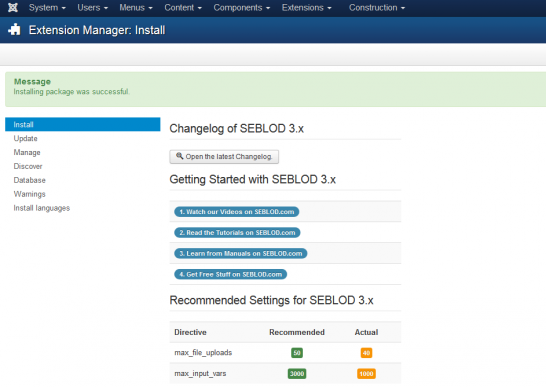
Task: Open the Database section
Action: tap(30, 180)
